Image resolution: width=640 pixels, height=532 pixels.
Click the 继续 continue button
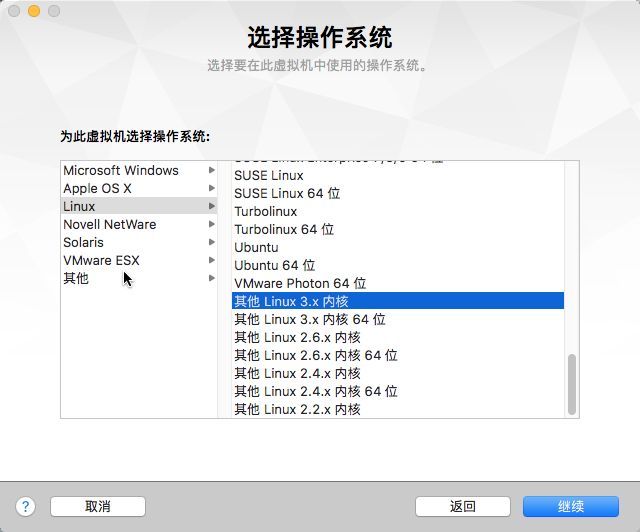[571, 507]
